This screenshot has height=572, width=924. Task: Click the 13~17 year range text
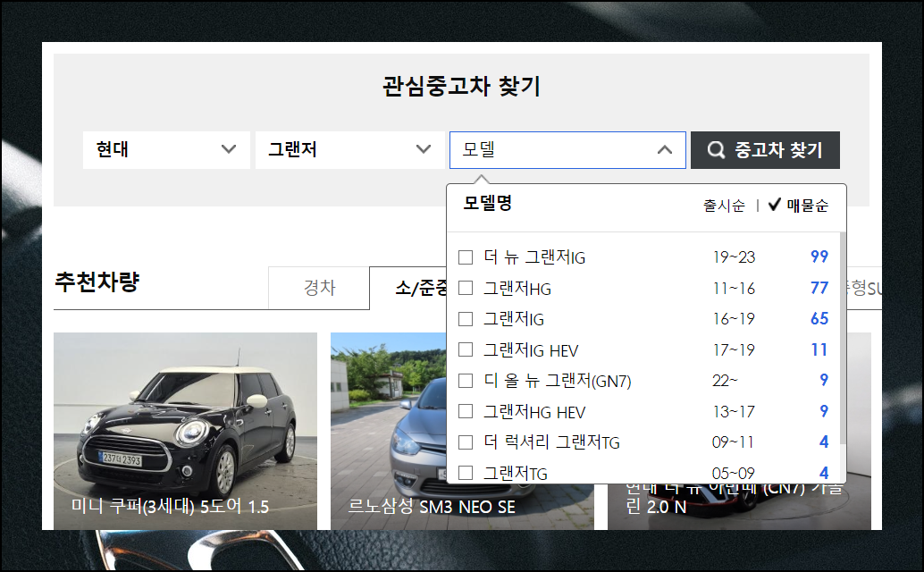pos(734,411)
